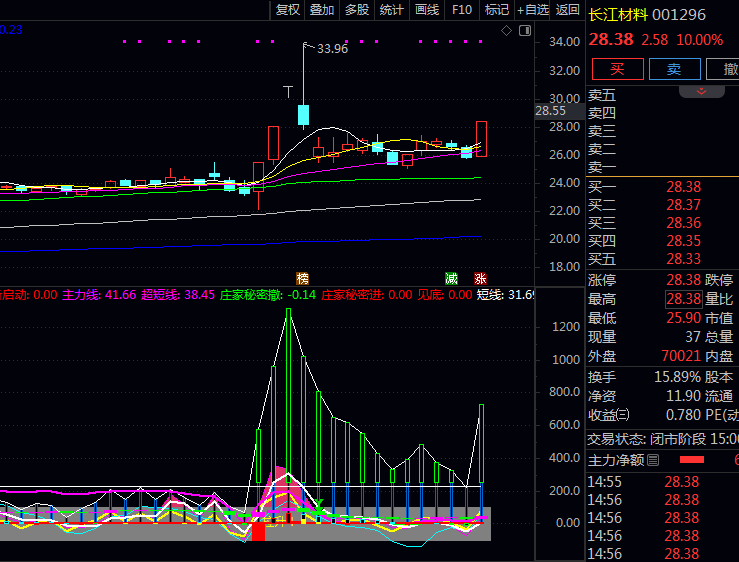Screen dimensions: 739x562
Task: Click the red 涨 event marker
Action: click(x=480, y=278)
